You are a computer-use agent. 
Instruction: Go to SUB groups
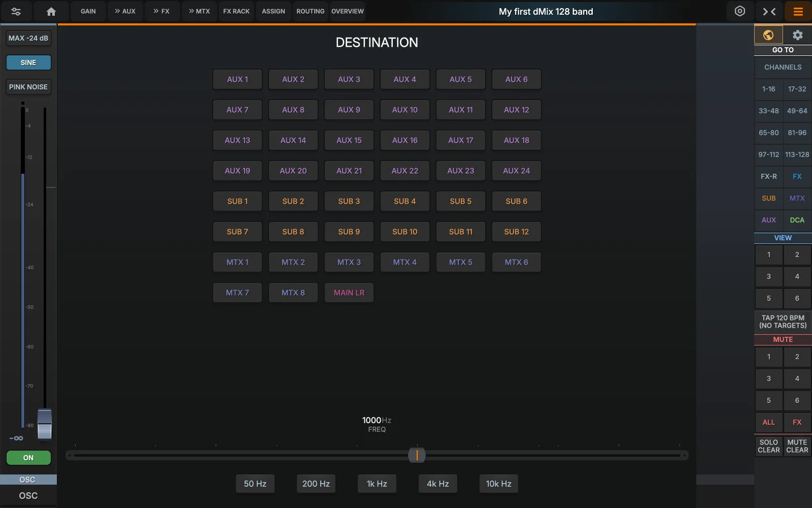click(768, 198)
